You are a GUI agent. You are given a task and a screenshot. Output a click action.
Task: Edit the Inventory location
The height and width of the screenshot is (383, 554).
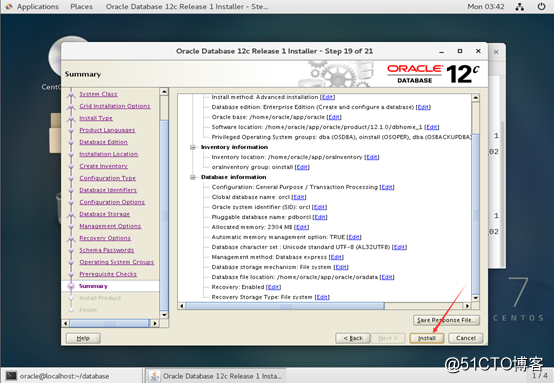tap(372, 157)
